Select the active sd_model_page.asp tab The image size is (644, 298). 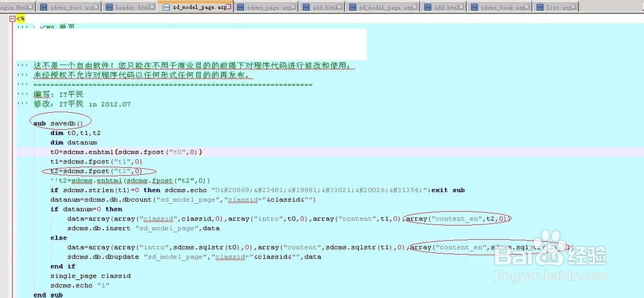(x=195, y=7)
